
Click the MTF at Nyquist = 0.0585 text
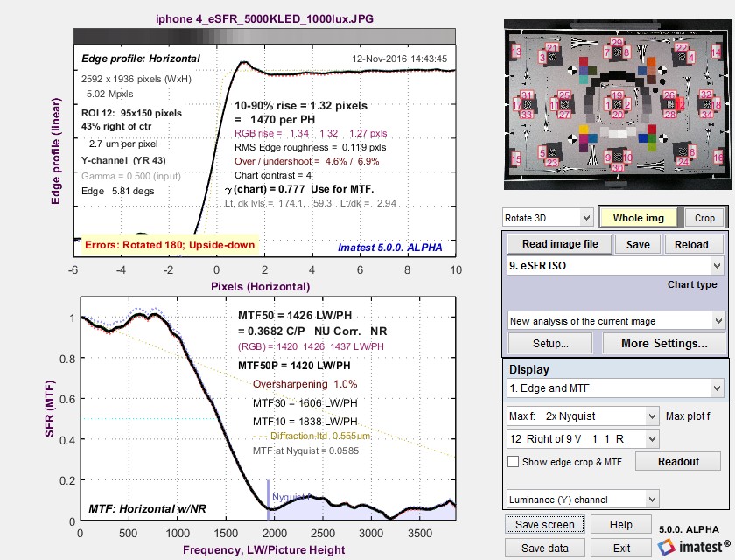pyautogui.click(x=305, y=451)
